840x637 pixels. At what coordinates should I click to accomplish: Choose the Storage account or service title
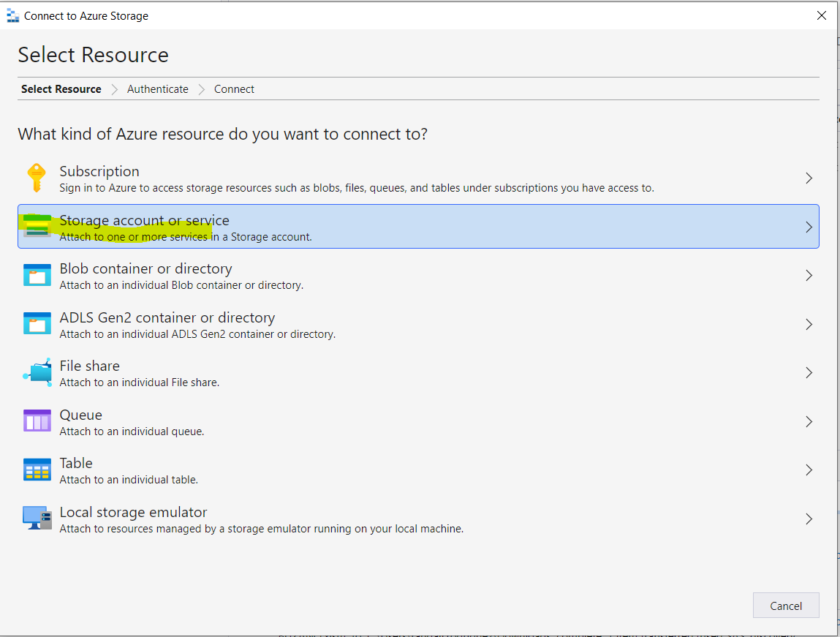(144, 220)
